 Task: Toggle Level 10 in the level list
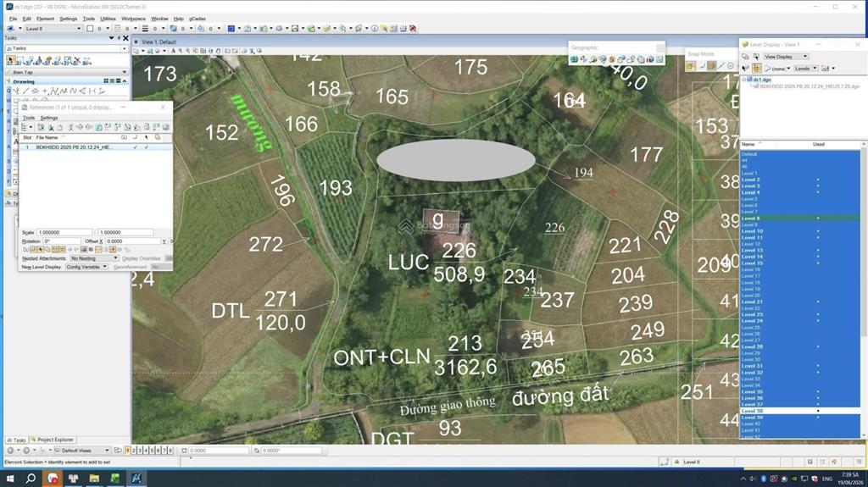(800, 231)
